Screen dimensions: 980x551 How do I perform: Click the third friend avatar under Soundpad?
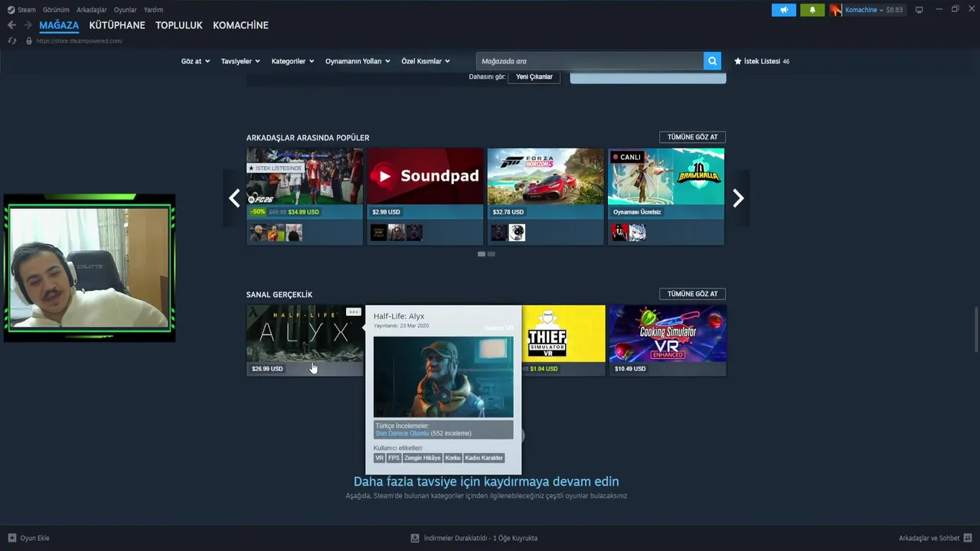pyautogui.click(x=414, y=233)
